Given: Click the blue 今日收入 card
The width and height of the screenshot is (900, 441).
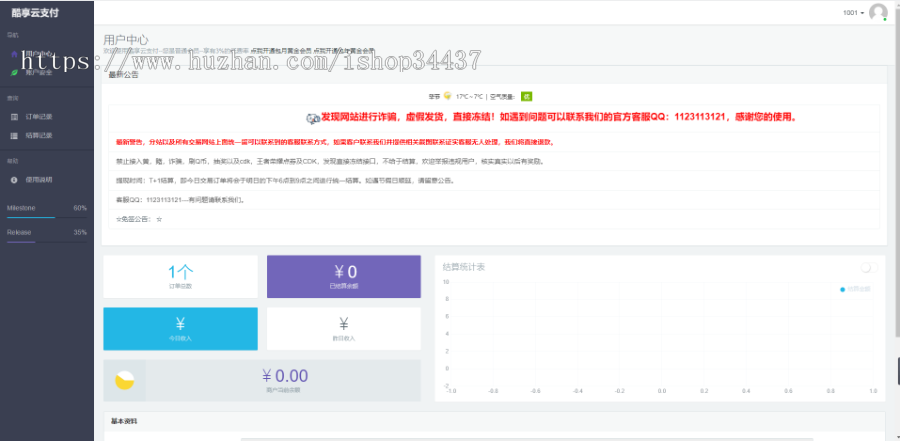Looking at the screenshot, I should point(180,328).
